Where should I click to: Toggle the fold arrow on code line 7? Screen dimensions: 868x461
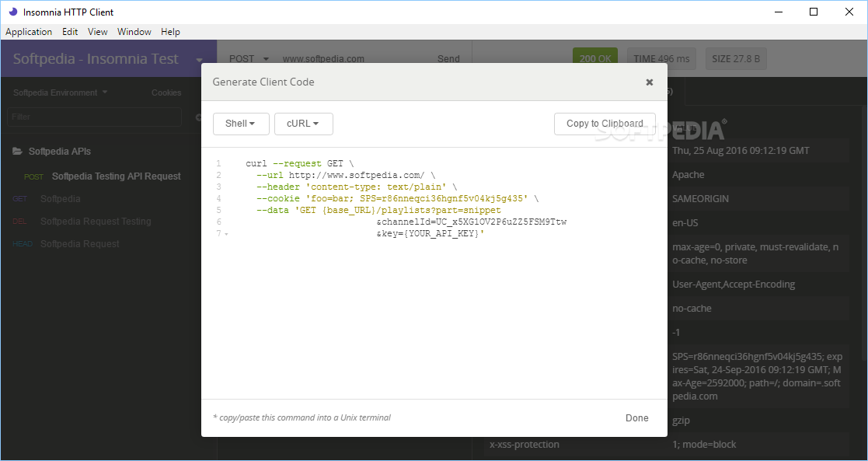226,234
